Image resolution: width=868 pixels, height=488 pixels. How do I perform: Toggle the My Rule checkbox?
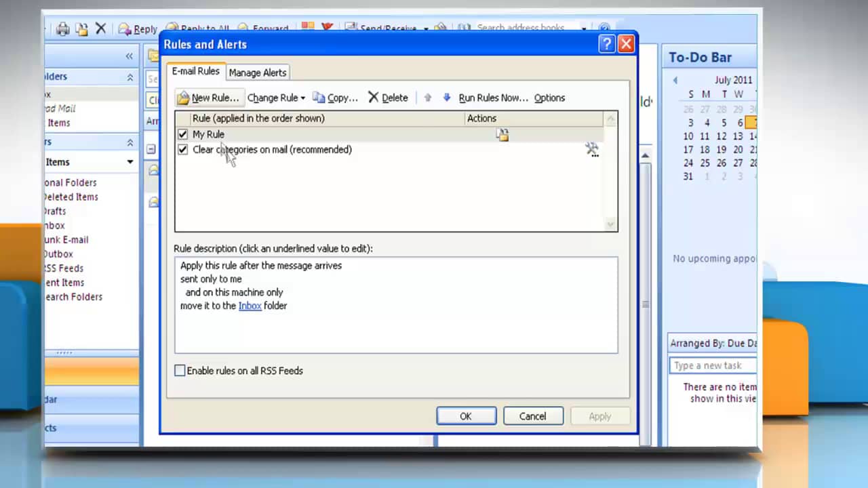pyautogui.click(x=182, y=134)
